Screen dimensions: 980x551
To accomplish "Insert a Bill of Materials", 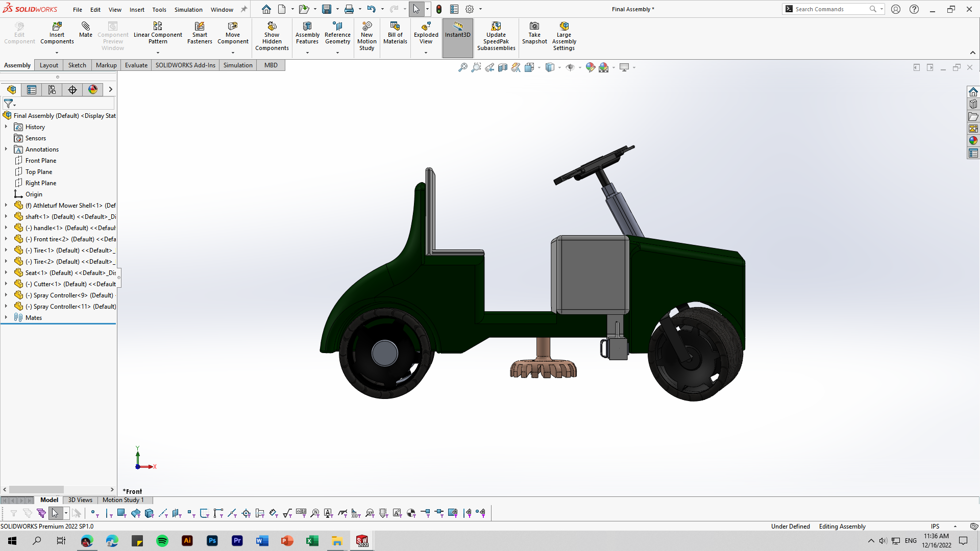I will [395, 33].
